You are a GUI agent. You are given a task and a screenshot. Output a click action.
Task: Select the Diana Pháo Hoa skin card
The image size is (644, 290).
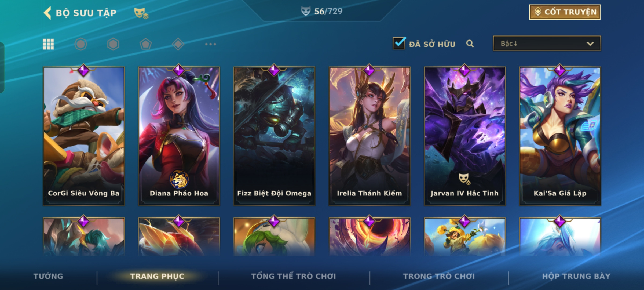tap(179, 136)
